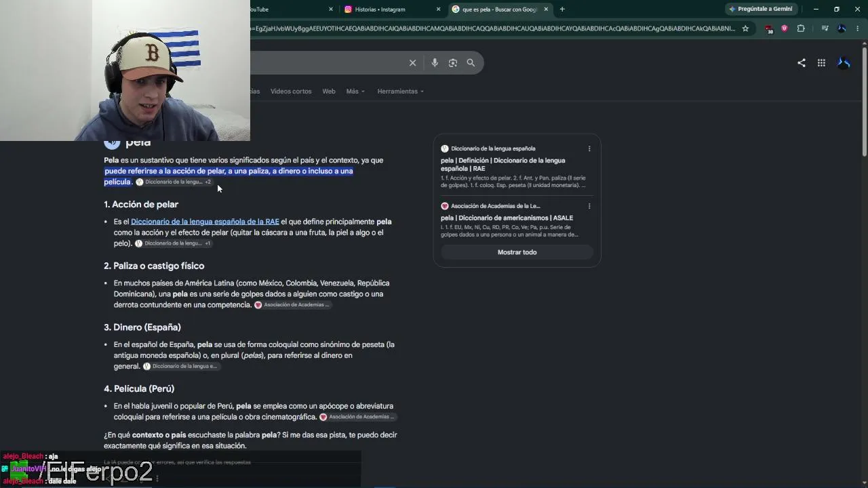
Task: Open a new browser tab
Action: [562, 9]
